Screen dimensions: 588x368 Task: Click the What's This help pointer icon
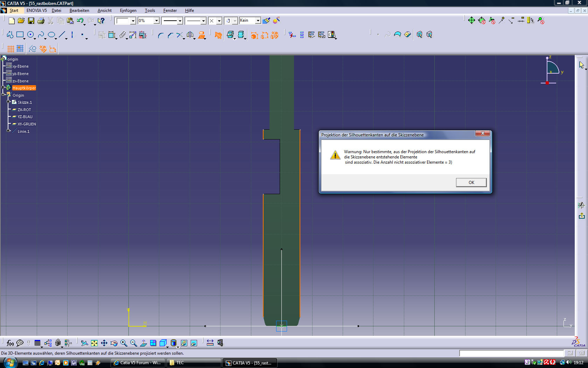coord(101,21)
